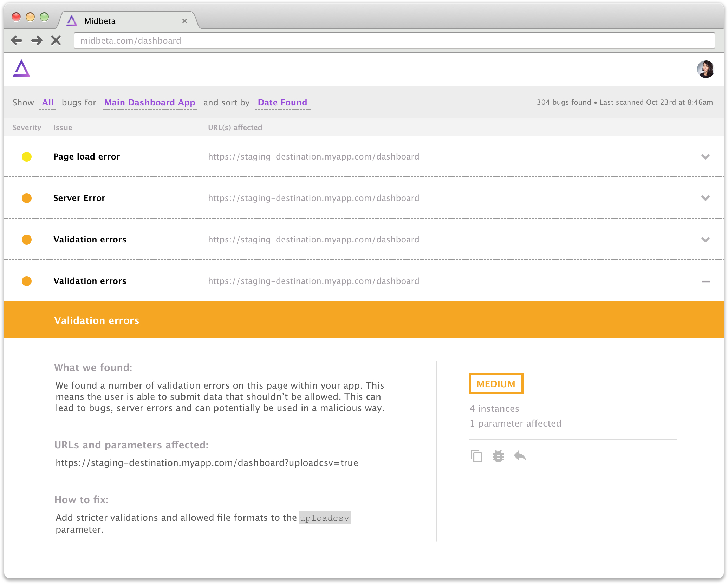The image size is (728, 584).
Task: Expand the first Validation errors row
Action: point(705,240)
